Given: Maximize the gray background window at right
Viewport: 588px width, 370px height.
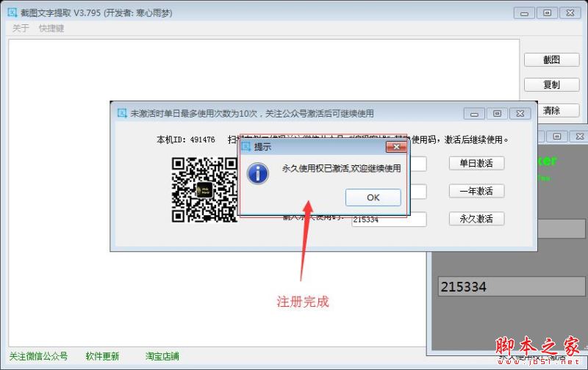Looking at the screenshot, I should tap(557, 137).
